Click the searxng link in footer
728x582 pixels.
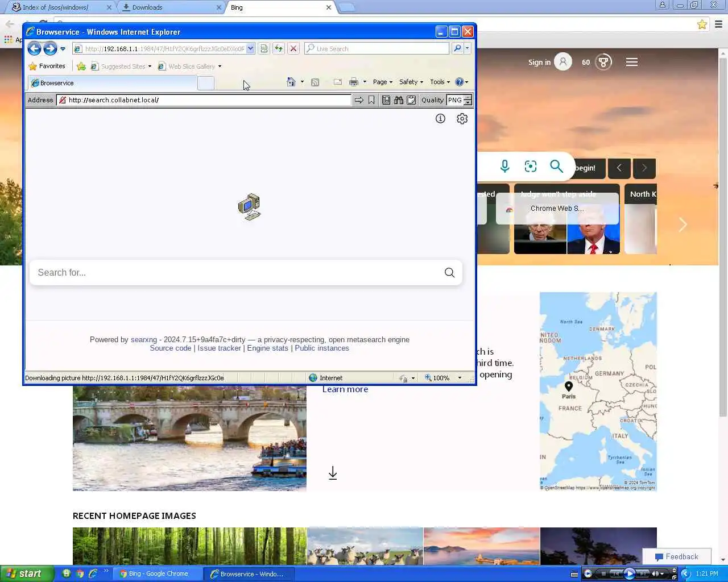pyautogui.click(x=144, y=340)
